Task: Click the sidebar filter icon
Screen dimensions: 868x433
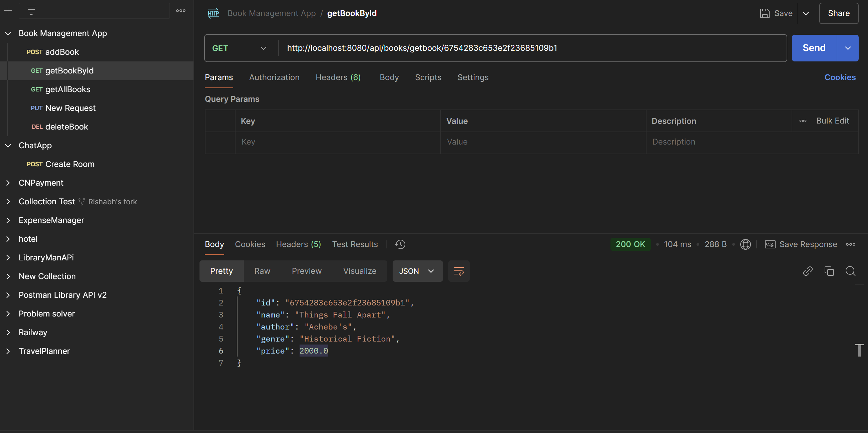Action: [x=31, y=11]
